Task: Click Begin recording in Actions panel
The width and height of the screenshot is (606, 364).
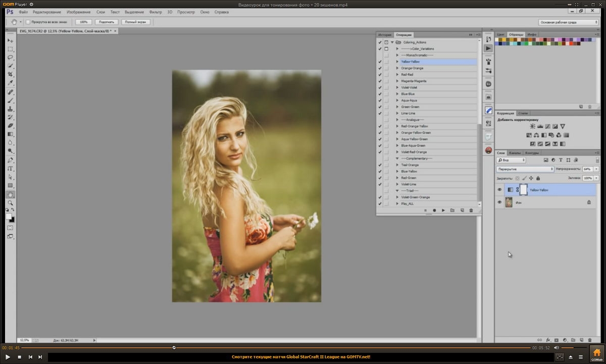Action: click(x=434, y=210)
